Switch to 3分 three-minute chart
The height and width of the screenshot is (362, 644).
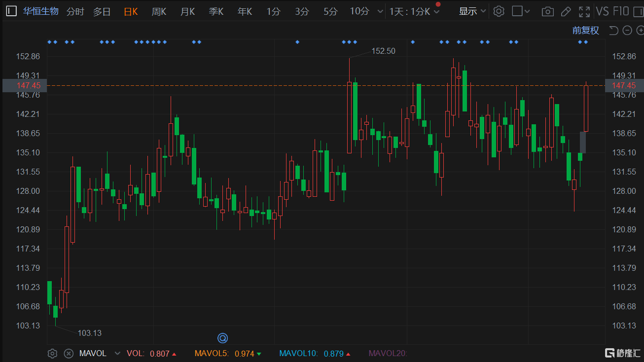click(x=302, y=11)
